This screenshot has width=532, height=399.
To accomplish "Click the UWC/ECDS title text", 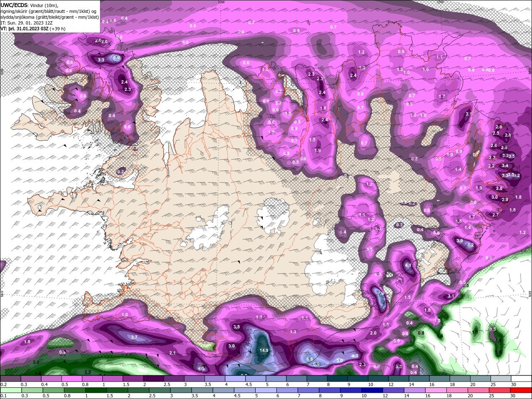I will click(x=14, y=5).
